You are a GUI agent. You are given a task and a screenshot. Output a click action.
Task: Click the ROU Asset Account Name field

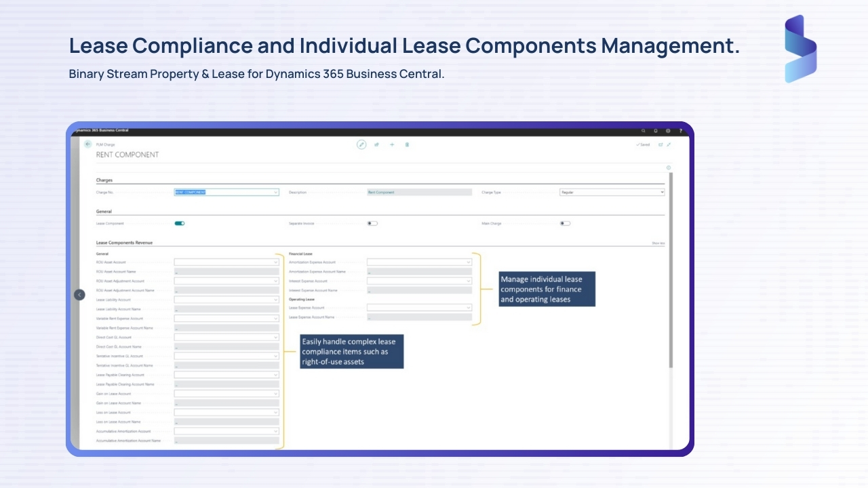[226, 272]
